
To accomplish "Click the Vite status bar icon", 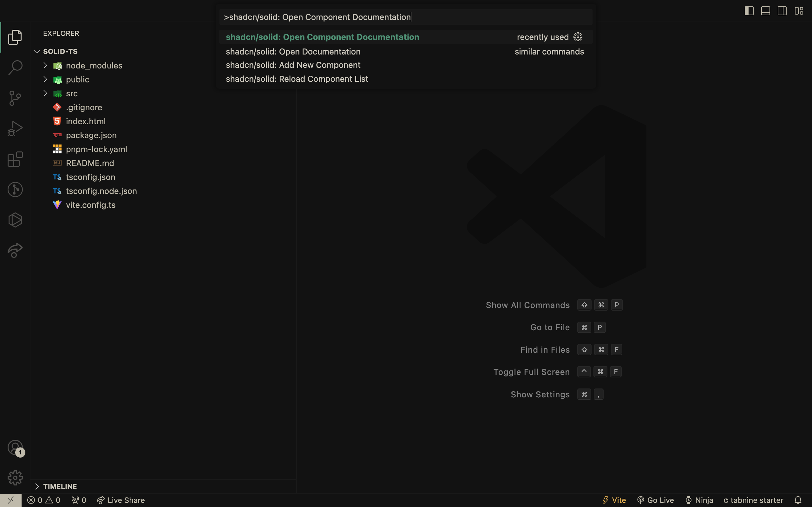I will pos(614,500).
